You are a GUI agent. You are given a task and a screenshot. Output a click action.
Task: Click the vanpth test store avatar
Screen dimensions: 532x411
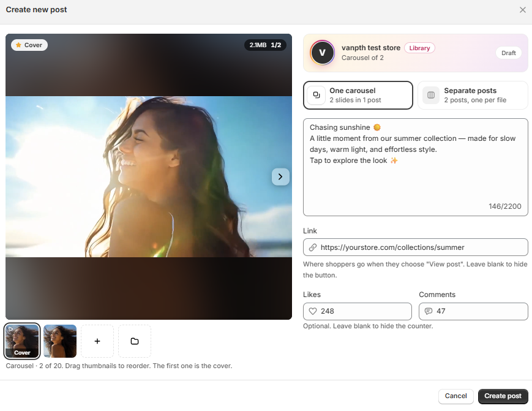[322, 53]
